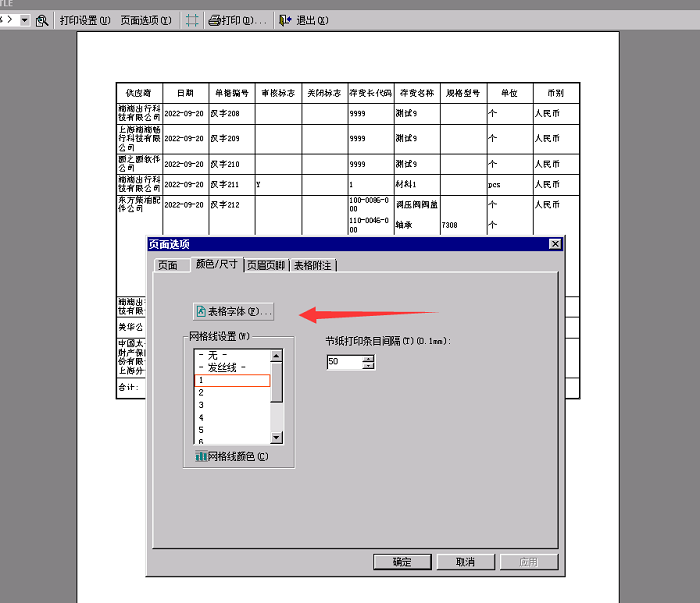This screenshot has height=603, width=700.
Task: Click the 打印 printer button
Action: pyautogui.click(x=236, y=20)
